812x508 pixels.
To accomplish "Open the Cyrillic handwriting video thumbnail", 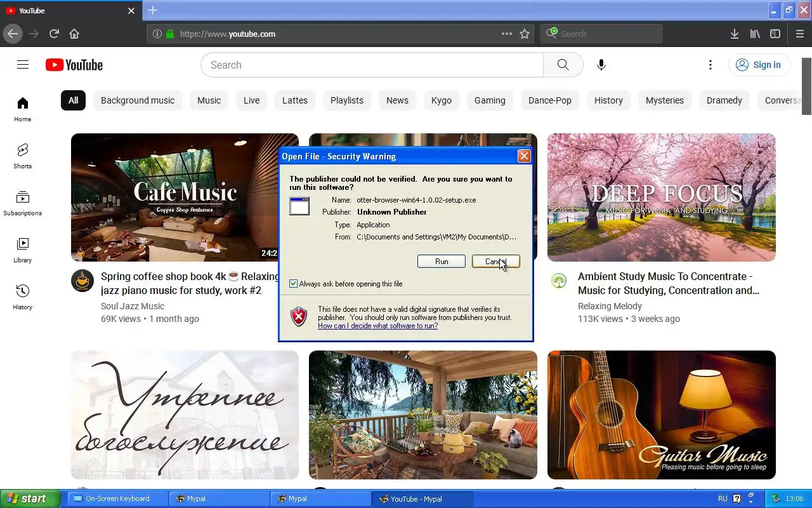I will [x=185, y=415].
